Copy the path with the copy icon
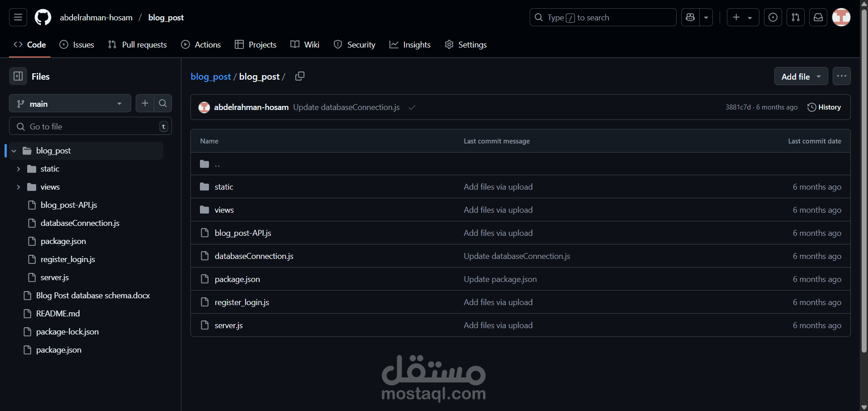 [x=300, y=76]
